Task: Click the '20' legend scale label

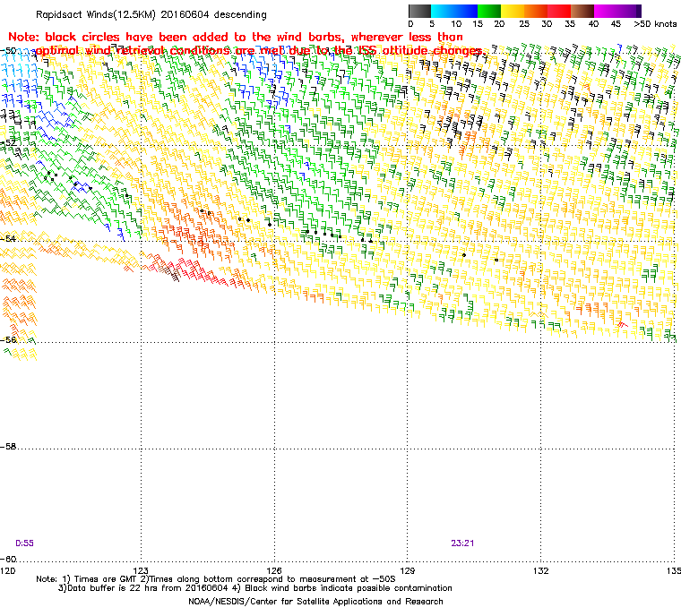Action: (500, 24)
